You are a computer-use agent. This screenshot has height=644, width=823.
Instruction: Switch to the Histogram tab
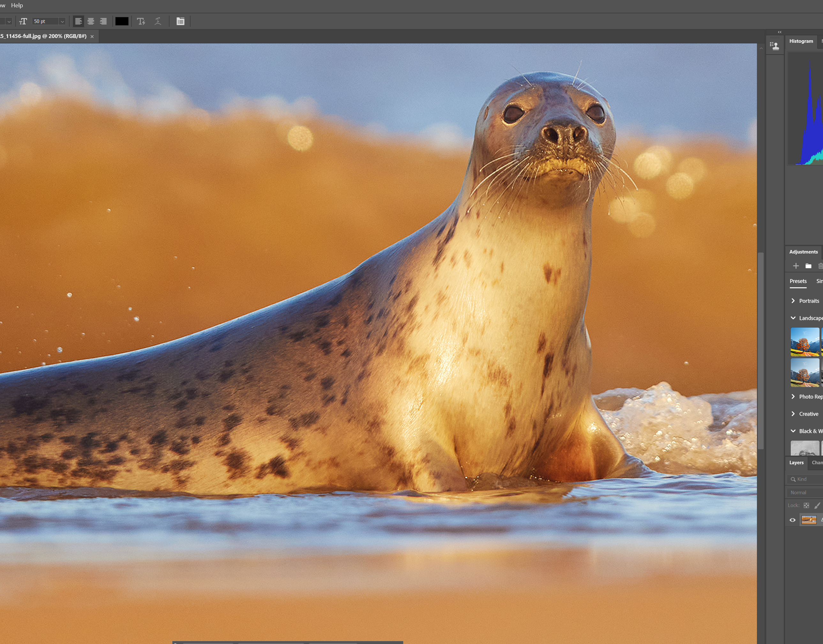click(x=801, y=41)
